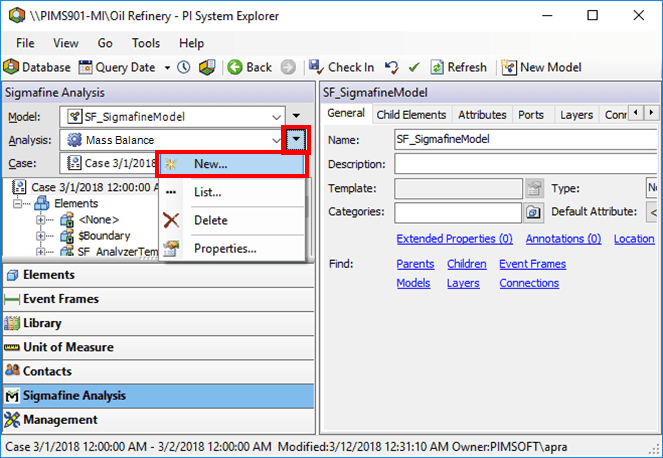Choose New... from the dropdown menu
The height and width of the screenshot is (458, 663).
(232, 164)
